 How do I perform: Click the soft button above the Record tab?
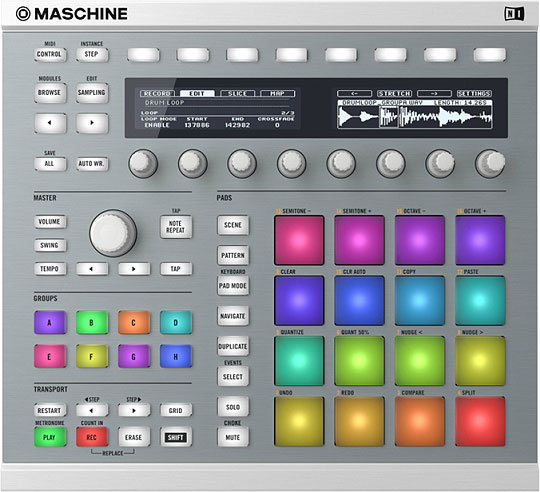144,55
